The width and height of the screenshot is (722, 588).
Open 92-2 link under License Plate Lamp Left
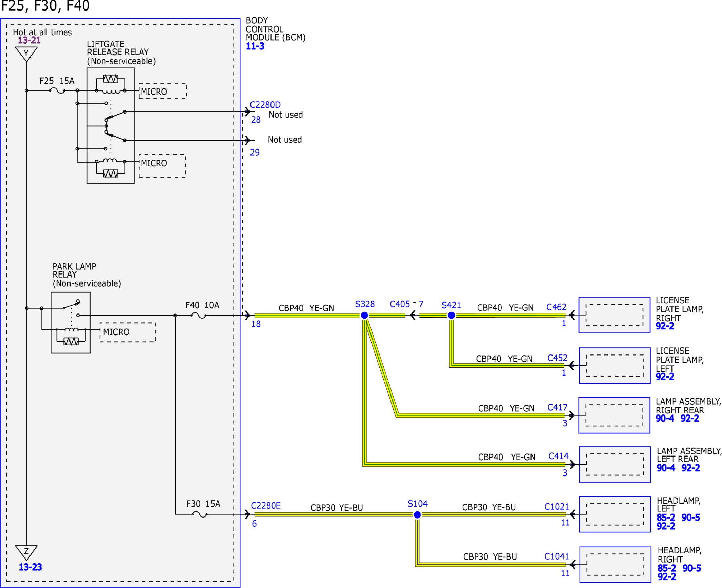click(665, 377)
